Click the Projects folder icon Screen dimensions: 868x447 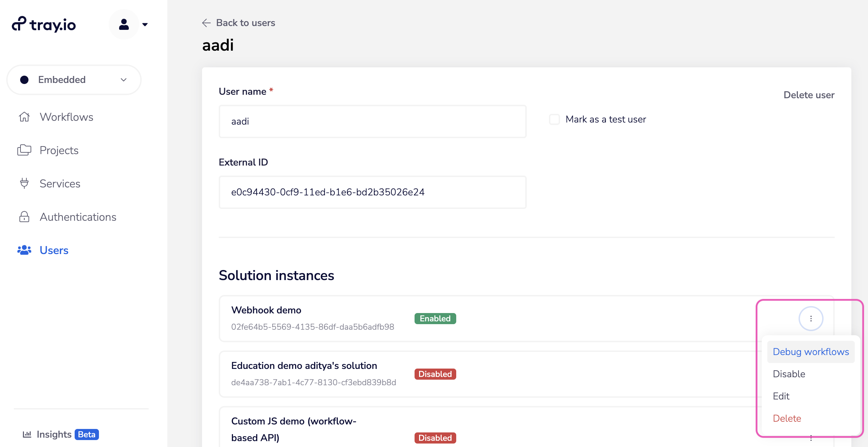pos(24,150)
